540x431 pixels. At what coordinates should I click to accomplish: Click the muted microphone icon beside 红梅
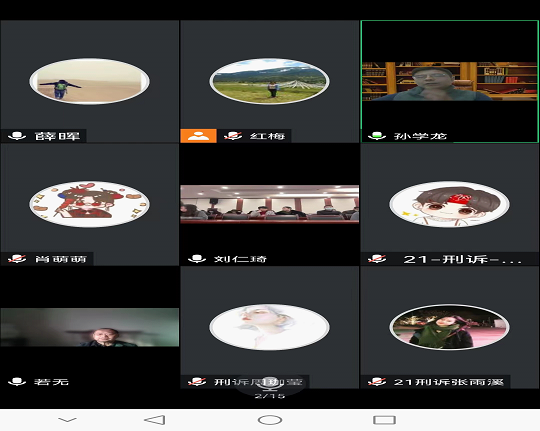(233, 136)
